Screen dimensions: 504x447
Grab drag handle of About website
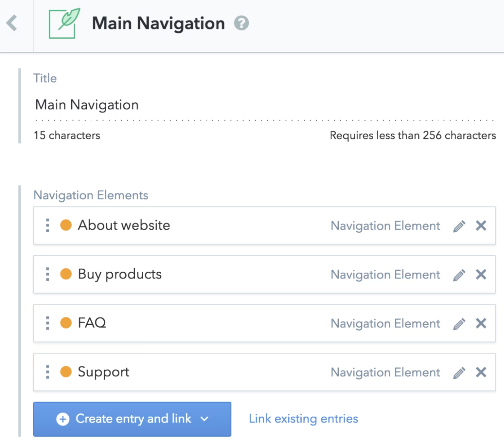tap(48, 225)
